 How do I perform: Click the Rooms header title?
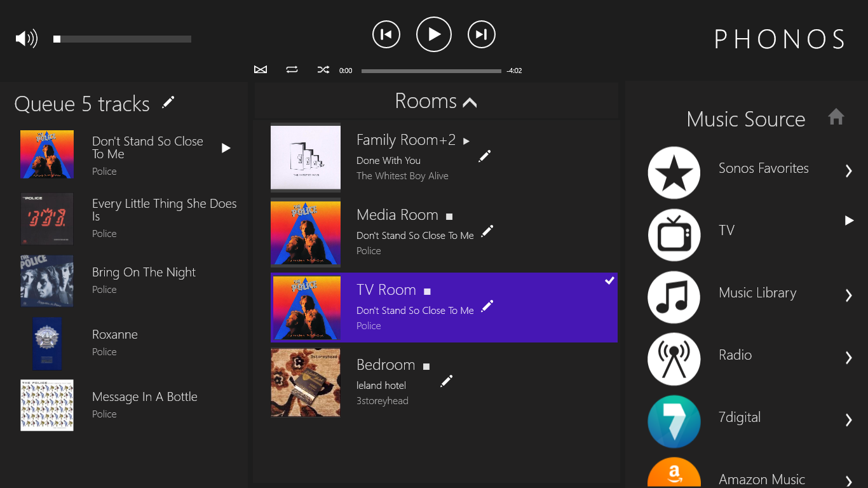(x=426, y=101)
